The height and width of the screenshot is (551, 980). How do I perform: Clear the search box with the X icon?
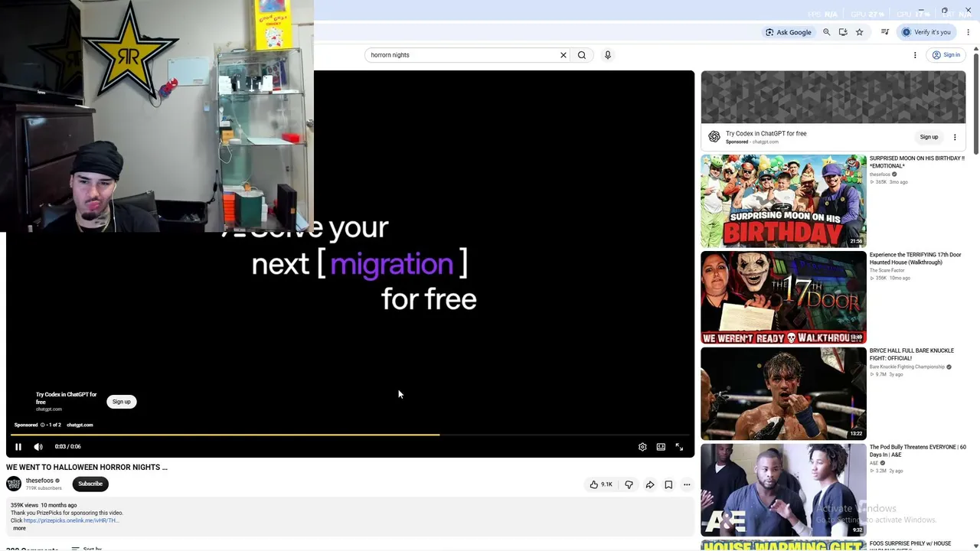pyautogui.click(x=563, y=55)
